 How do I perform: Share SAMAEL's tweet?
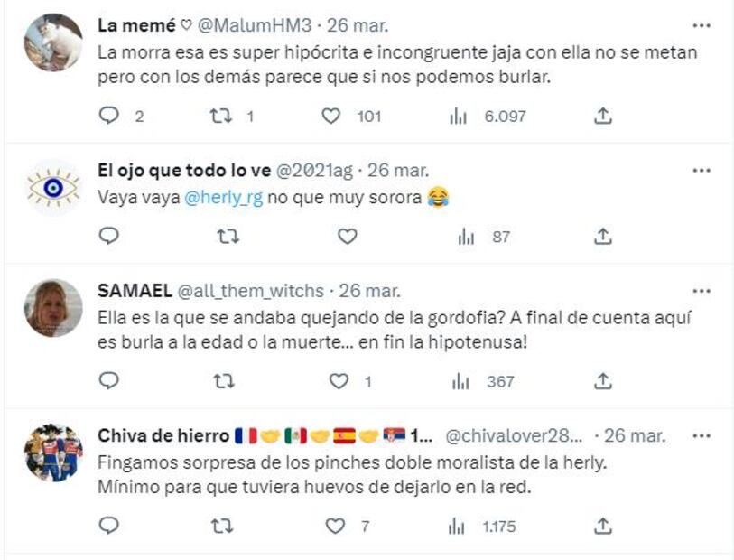[x=604, y=381]
